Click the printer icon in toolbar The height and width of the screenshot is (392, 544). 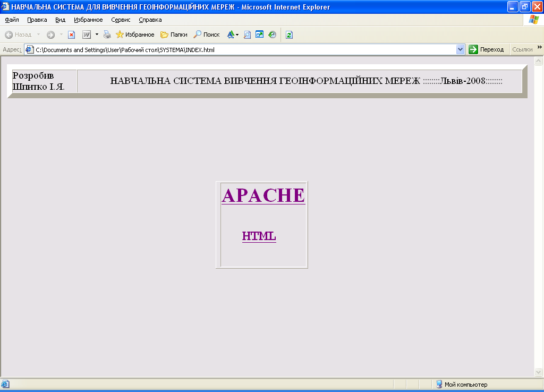pos(107,35)
